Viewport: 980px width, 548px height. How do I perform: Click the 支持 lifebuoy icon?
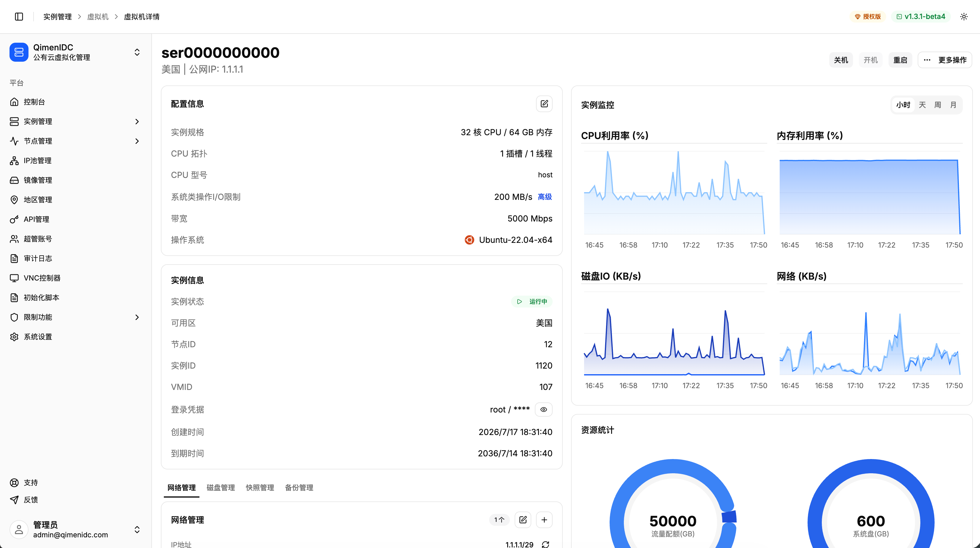coord(14,483)
